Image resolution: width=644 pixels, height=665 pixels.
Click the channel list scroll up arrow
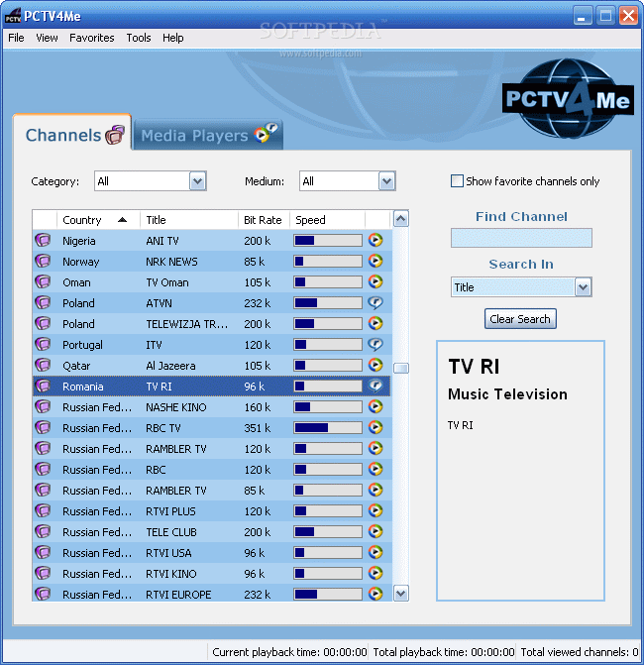401,219
